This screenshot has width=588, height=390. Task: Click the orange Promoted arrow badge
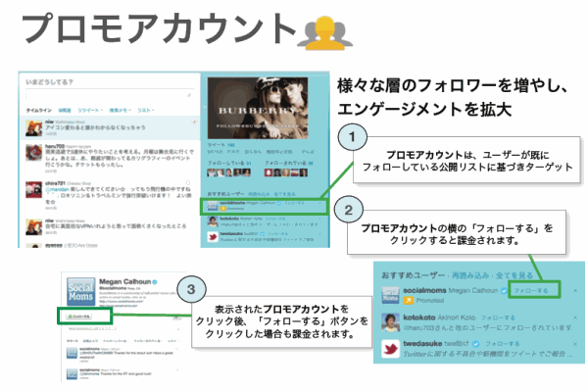pyautogui.click(x=408, y=301)
